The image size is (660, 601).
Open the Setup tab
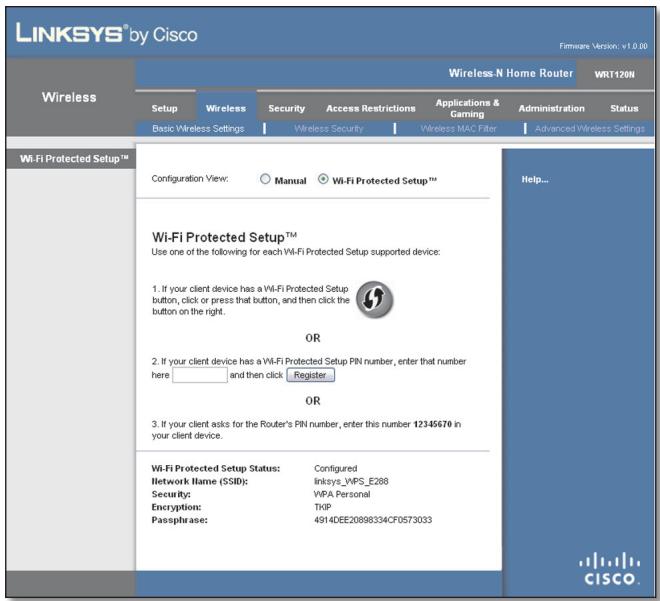point(165,108)
